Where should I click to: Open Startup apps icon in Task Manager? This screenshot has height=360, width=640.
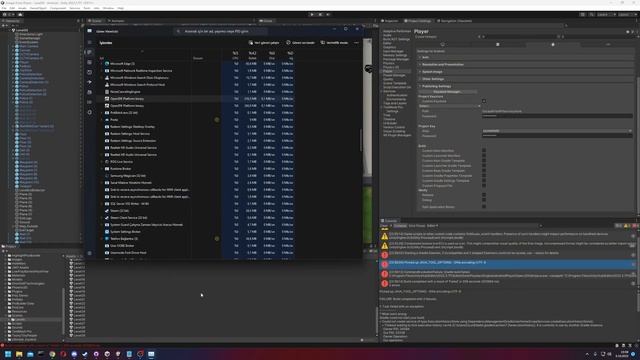click(90, 82)
